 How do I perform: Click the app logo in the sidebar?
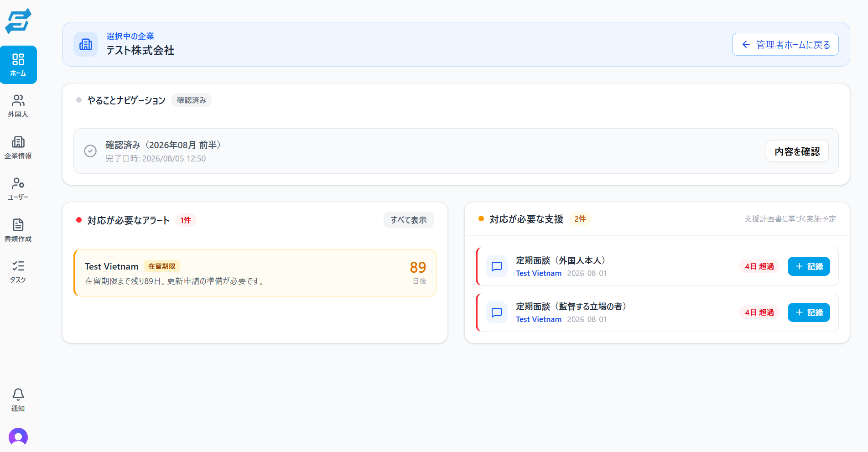(18, 21)
